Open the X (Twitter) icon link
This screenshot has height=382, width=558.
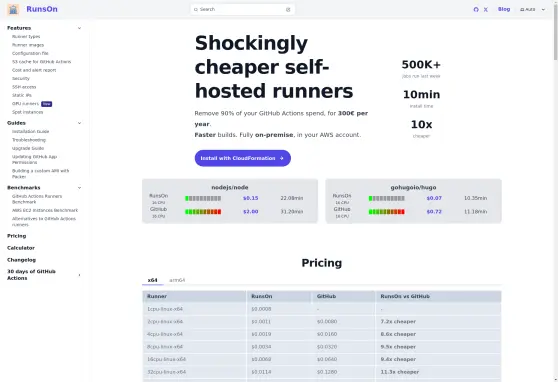(486, 10)
